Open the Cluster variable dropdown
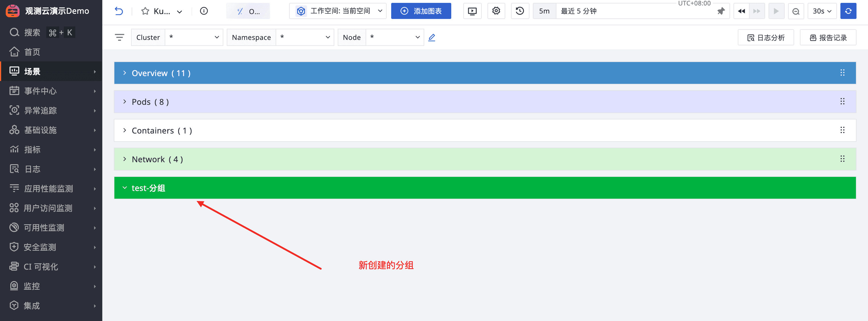The width and height of the screenshot is (868, 321). (194, 37)
